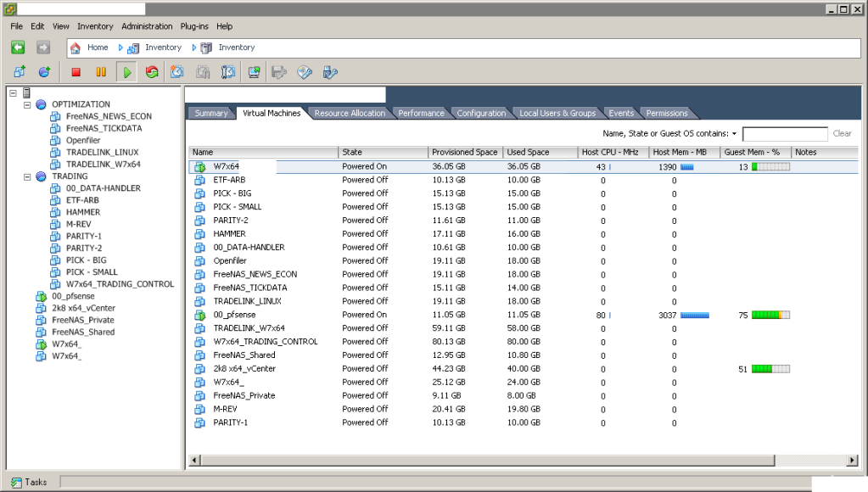Collapse the OPTIMIZATION resource pool

coord(27,104)
